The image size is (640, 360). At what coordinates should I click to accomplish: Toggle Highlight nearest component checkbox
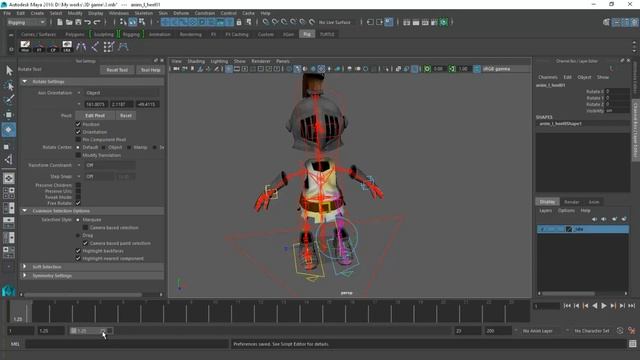point(78,258)
